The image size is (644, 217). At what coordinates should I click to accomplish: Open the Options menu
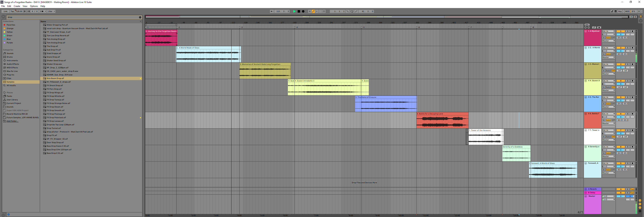[34, 6]
